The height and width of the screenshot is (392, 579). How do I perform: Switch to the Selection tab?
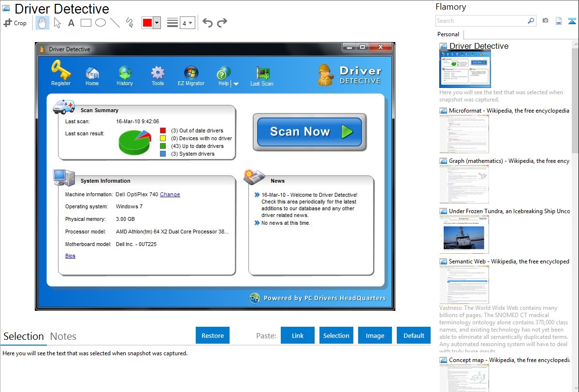click(x=24, y=336)
